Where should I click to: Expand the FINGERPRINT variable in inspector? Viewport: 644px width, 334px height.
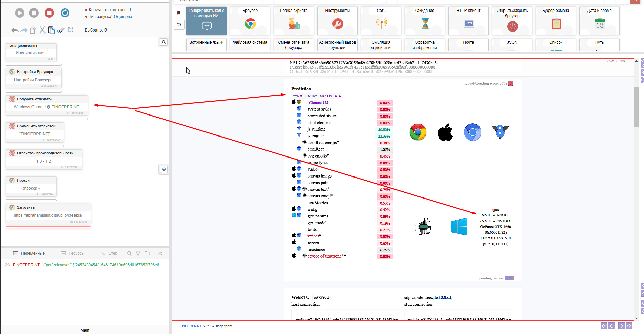click(7, 265)
